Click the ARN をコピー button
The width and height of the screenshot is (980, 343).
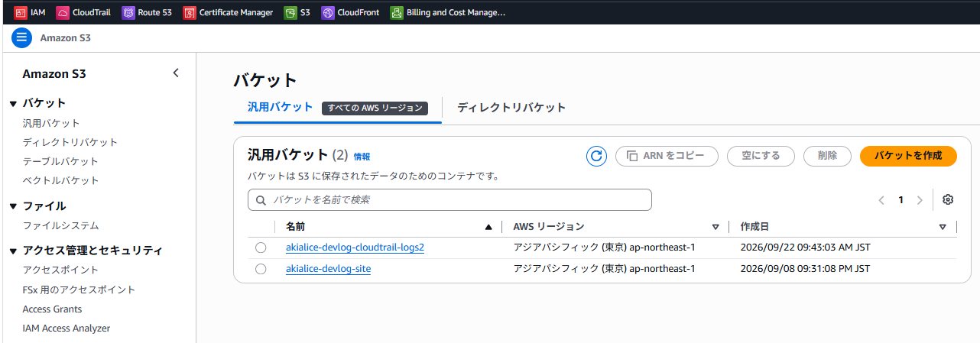pos(667,156)
